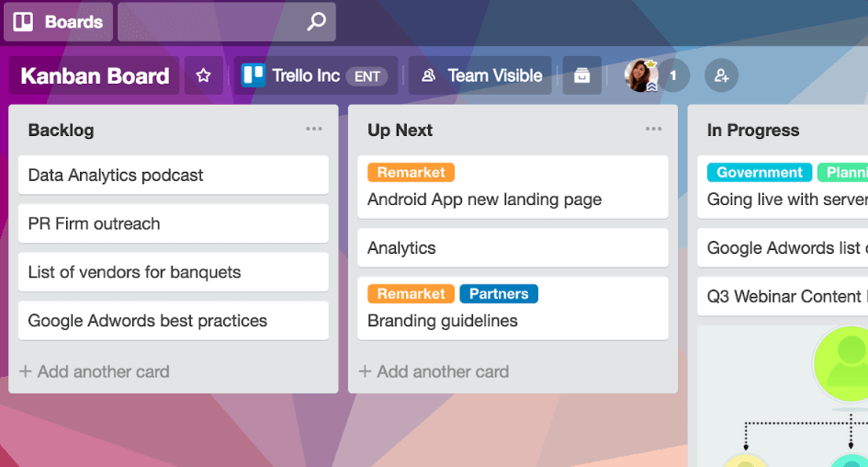Open the Trello Inc team menu
The image size is (868, 467).
(316, 75)
